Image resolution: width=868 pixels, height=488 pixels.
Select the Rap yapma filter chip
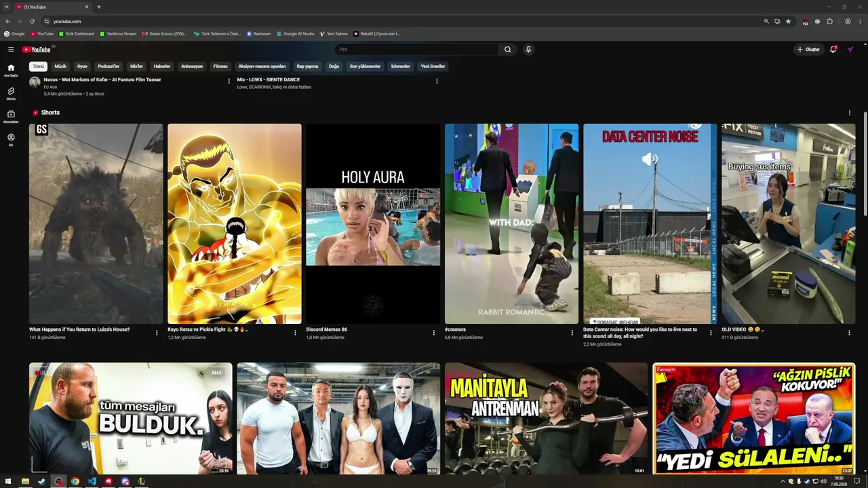307,66
